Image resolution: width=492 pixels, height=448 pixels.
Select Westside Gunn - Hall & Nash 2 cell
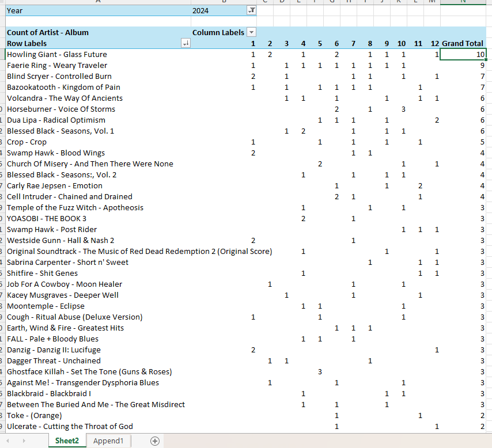click(x=98, y=240)
